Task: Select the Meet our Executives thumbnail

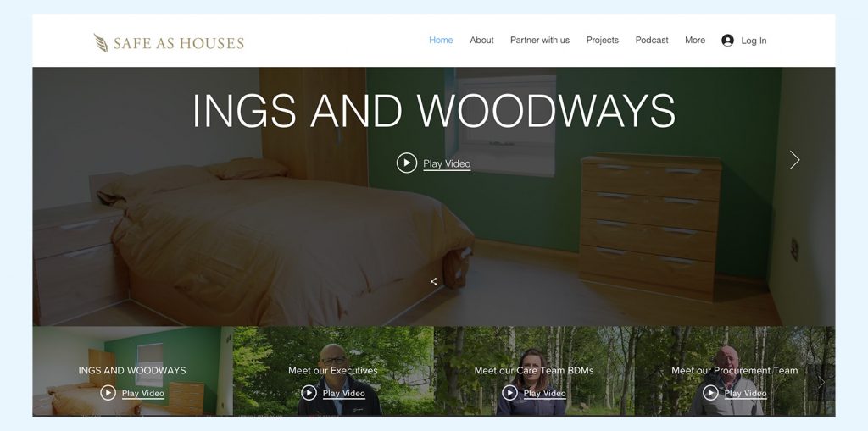Action: pyautogui.click(x=333, y=371)
